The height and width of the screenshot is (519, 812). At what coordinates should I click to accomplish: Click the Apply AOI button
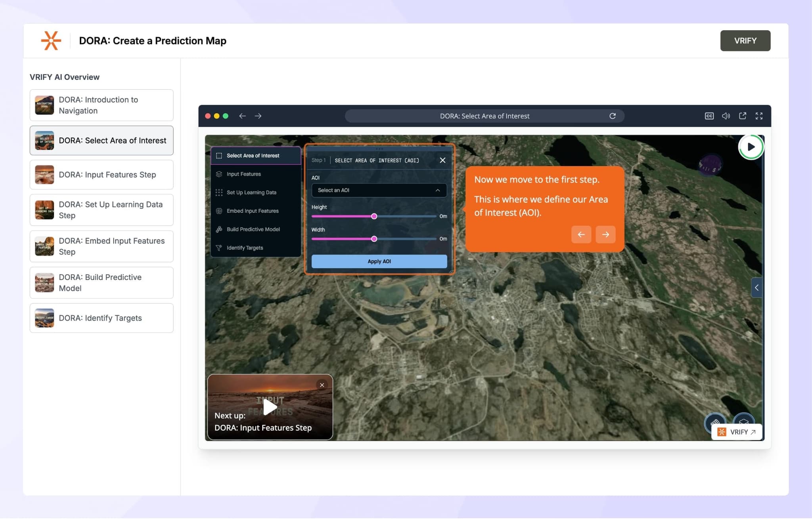(379, 261)
